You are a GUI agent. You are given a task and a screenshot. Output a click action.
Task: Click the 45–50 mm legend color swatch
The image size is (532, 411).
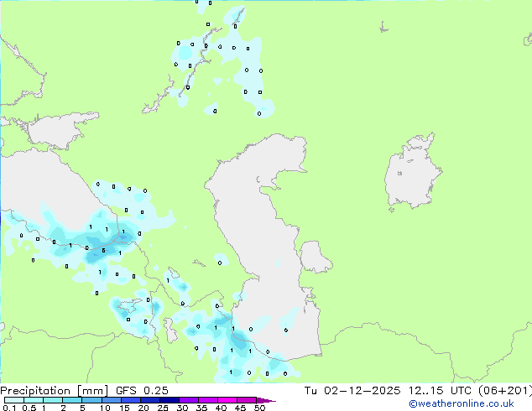(x=247, y=400)
